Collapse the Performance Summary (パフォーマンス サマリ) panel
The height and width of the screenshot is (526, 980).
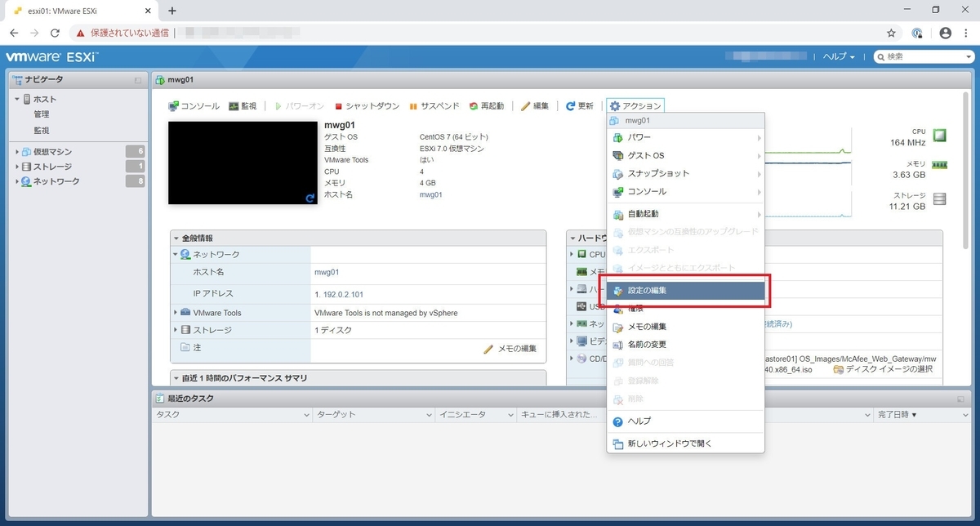tap(177, 378)
